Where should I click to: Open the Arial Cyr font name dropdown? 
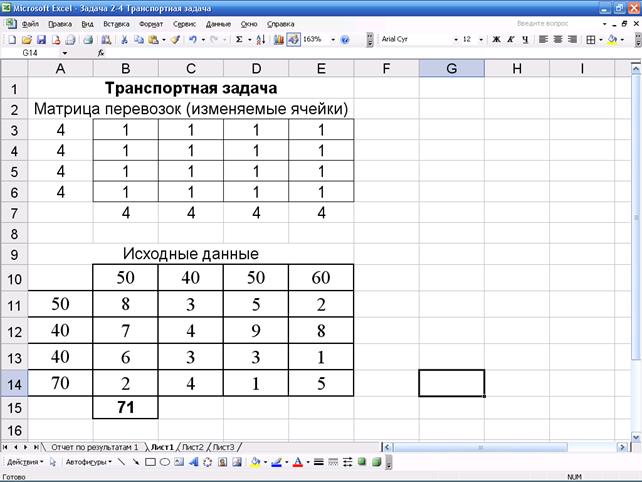pos(456,40)
